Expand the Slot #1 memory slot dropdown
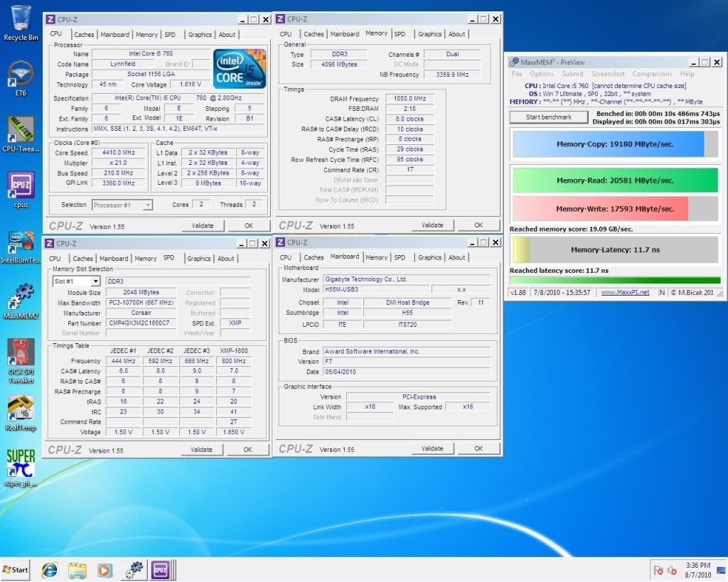 pos(76,281)
